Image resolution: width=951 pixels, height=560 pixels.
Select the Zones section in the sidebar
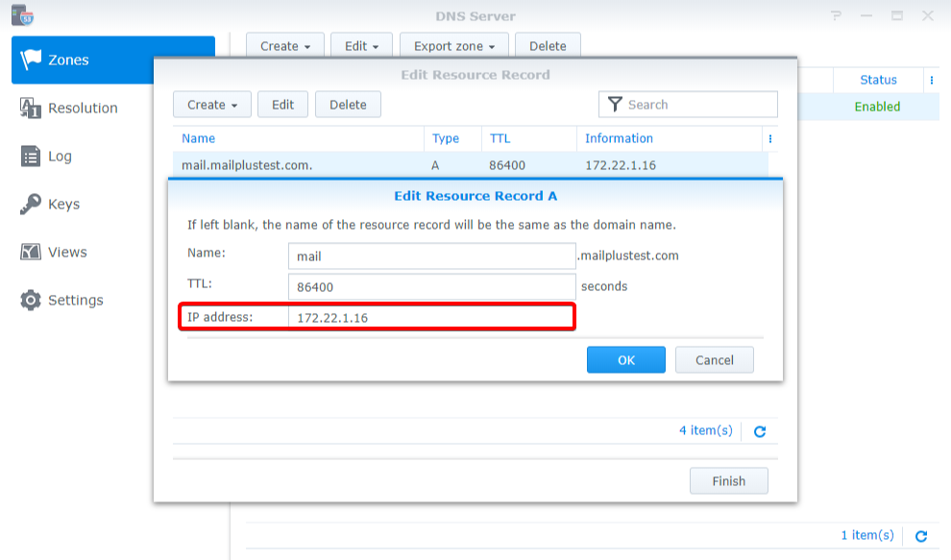pyautogui.click(x=60, y=60)
